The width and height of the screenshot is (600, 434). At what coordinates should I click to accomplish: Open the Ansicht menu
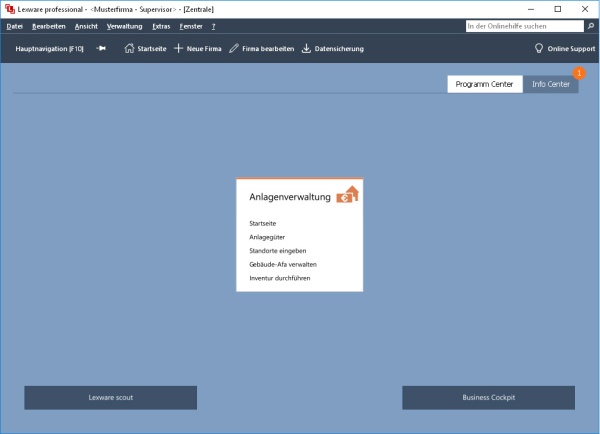pos(86,26)
